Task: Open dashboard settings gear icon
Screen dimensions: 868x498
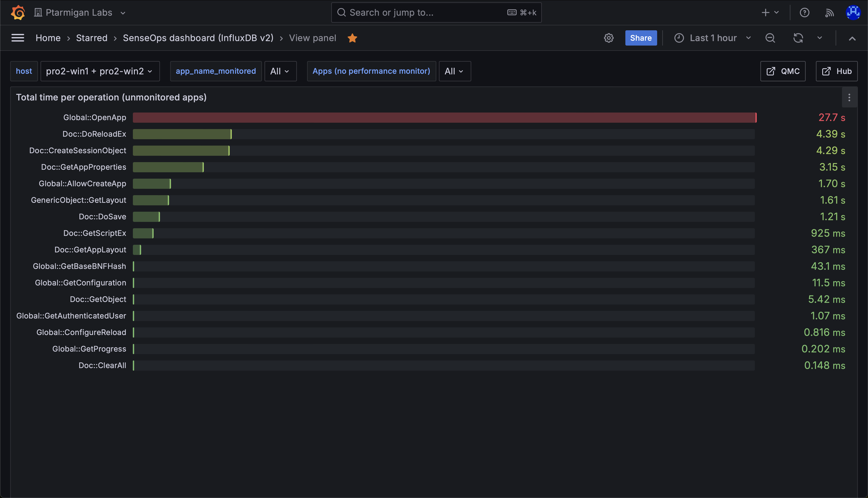Action: coord(608,38)
